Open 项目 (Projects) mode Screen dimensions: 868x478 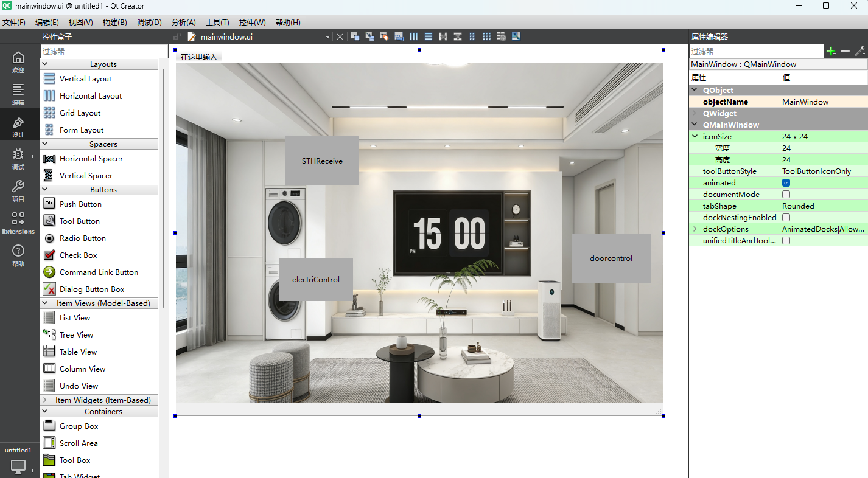tap(18, 191)
